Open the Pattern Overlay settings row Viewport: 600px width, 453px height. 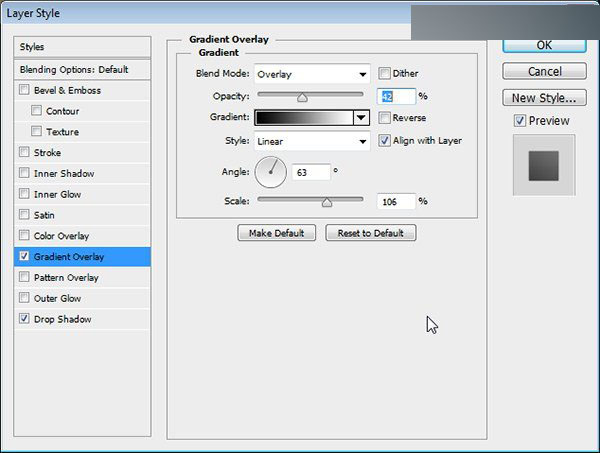tap(82, 277)
